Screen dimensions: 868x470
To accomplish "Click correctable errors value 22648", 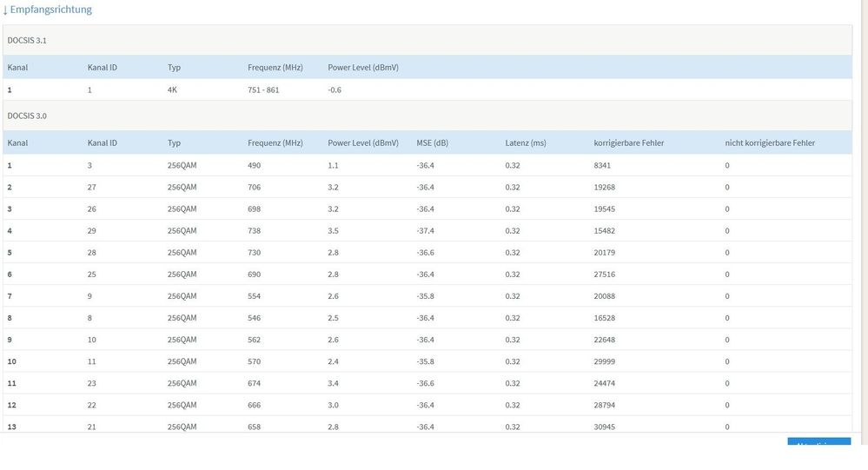I will click(605, 340).
